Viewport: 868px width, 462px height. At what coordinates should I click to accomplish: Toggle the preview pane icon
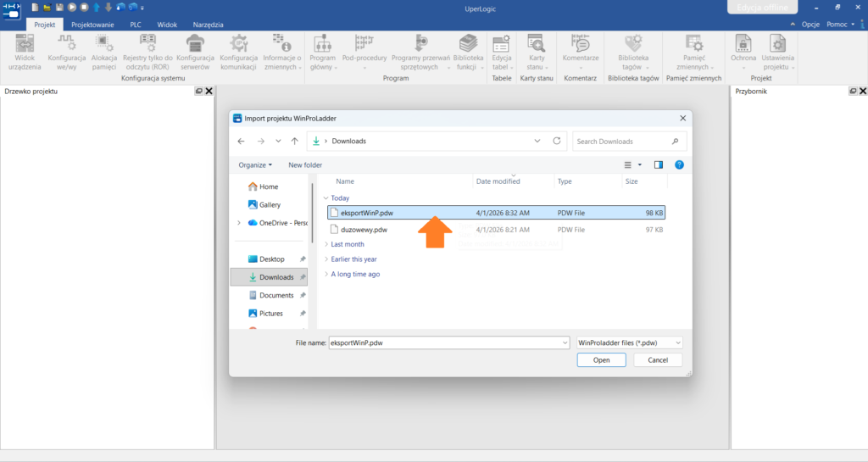[x=658, y=165]
